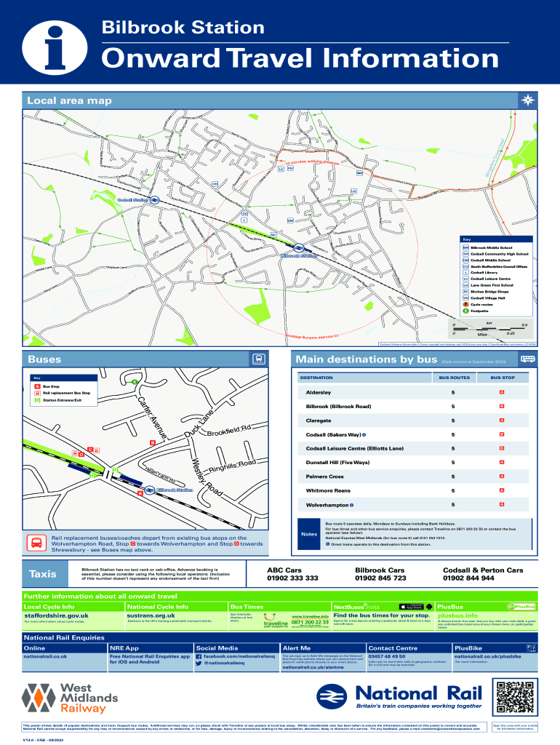
Task: Open the nationalrail.co.uk Online link
Action: point(45,657)
